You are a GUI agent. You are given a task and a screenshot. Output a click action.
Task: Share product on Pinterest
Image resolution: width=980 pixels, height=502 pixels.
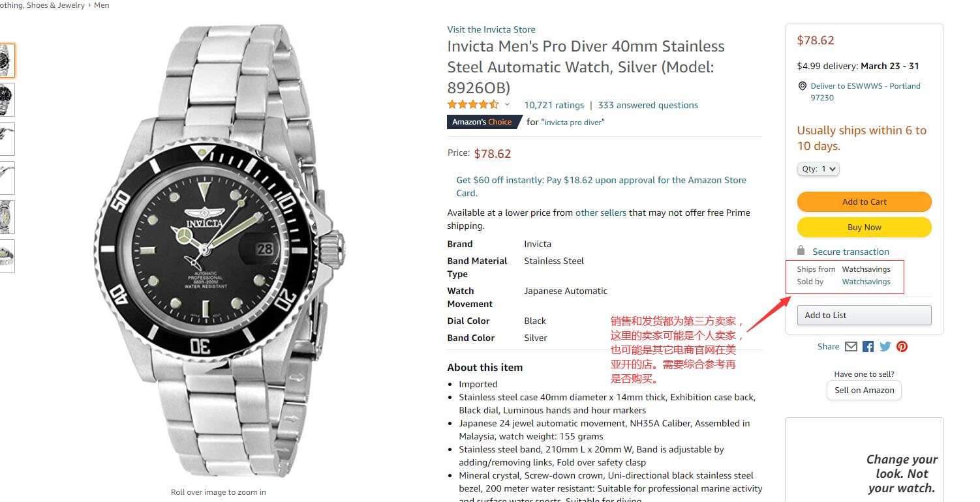(902, 347)
